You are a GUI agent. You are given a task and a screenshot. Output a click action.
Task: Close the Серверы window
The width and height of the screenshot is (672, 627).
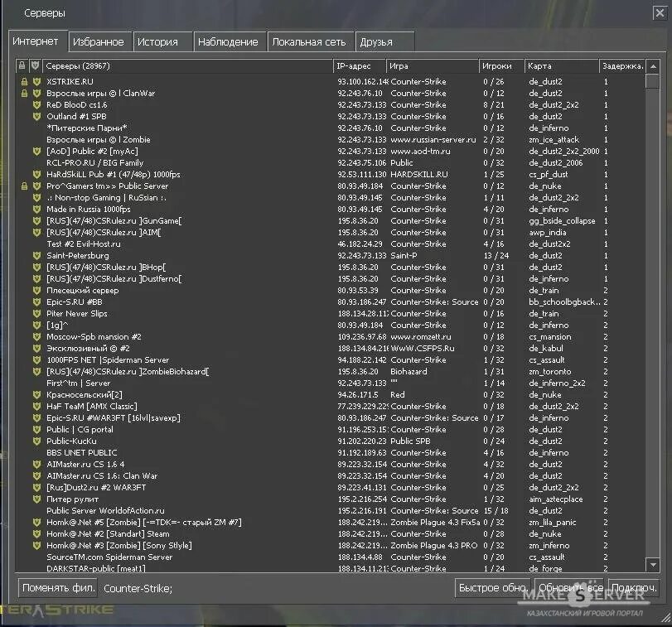click(659, 13)
